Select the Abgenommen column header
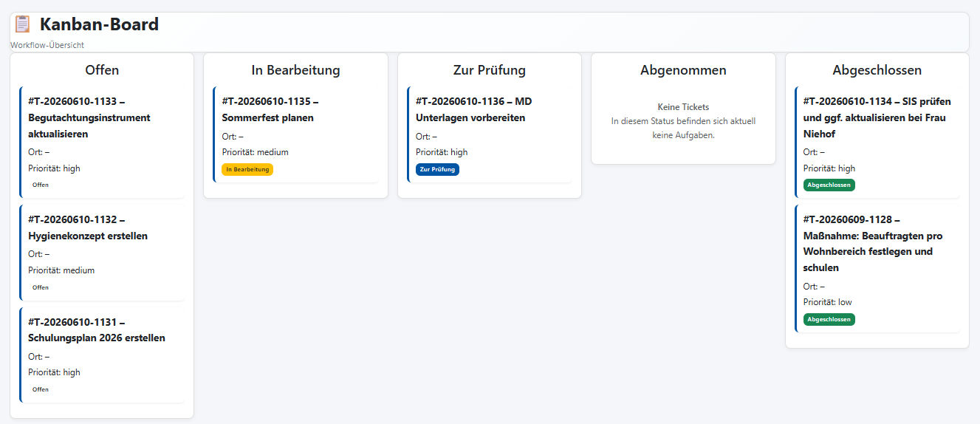Image resolution: width=980 pixels, height=424 pixels. (683, 70)
